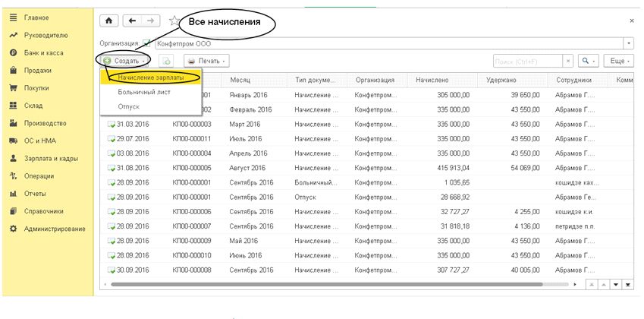This screenshot has height=319, width=644.
Task: Add page to favorites with star icon
Action: click(x=174, y=21)
